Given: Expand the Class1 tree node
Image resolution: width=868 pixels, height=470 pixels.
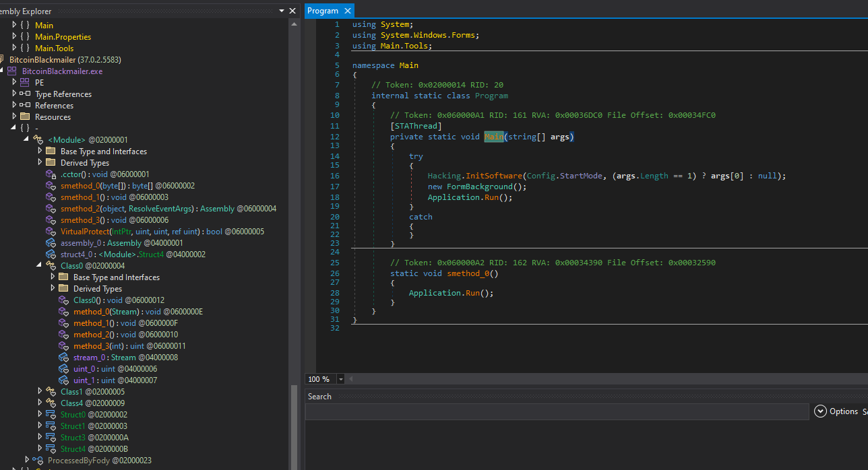Looking at the screenshot, I should [40, 392].
